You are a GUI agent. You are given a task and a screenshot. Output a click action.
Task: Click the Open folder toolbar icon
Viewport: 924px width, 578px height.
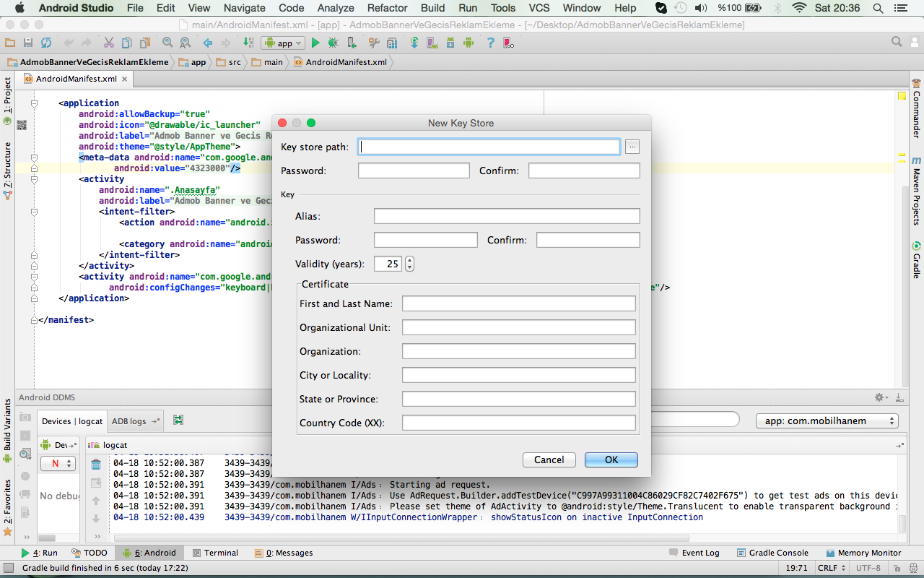pos(9,43)
